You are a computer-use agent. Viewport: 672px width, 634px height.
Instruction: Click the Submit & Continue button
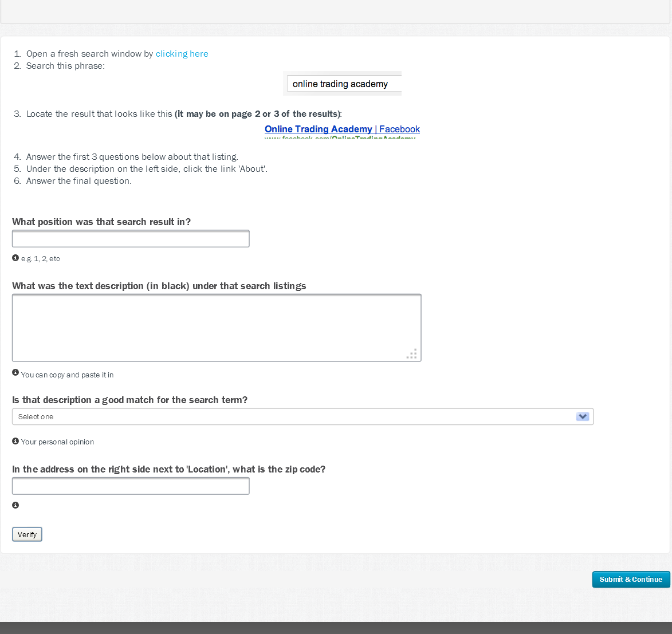point(631,580)
